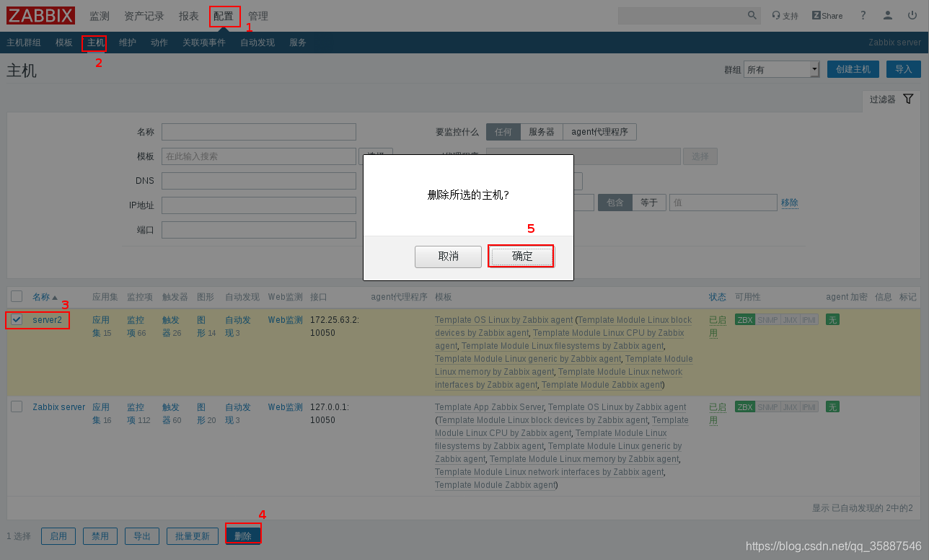Click JMX availability badge for Zabbix server

pyautogui.click(x=790, y=406)
